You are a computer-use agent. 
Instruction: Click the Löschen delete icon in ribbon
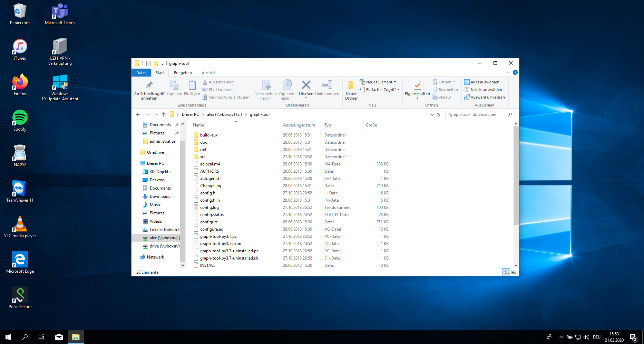point(306,85)
